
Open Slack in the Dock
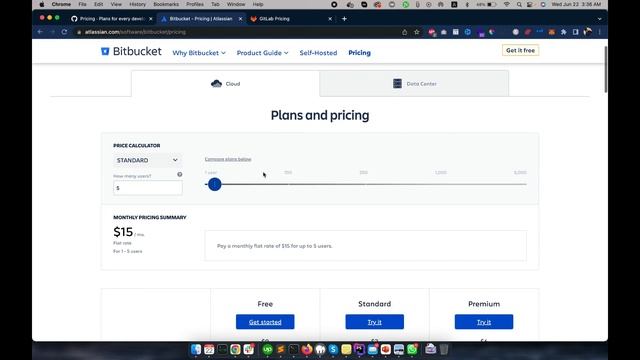click(x=249, y=349)
